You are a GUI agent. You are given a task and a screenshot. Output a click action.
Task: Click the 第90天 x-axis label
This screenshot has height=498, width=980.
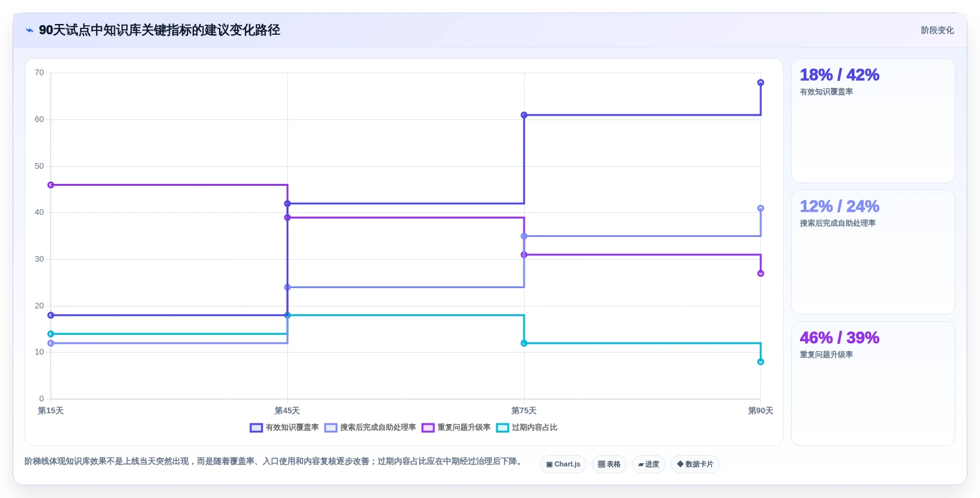click(x=761, y=411)
